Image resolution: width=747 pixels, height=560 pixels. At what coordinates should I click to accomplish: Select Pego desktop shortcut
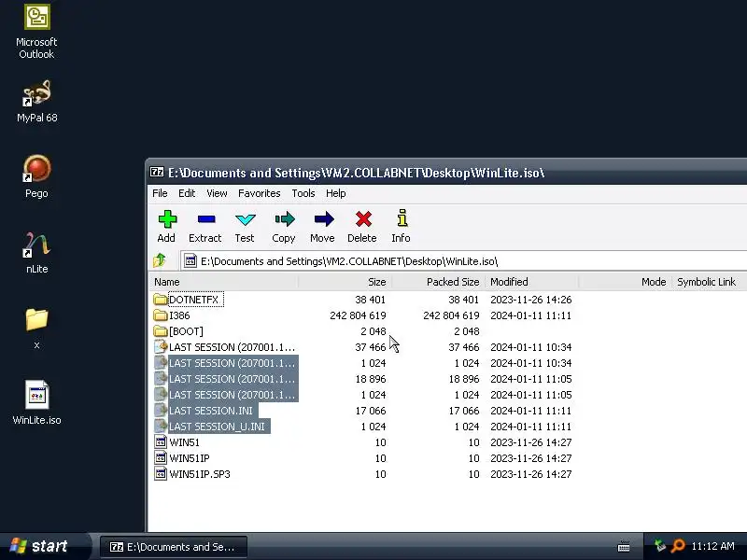click(36, 176)
